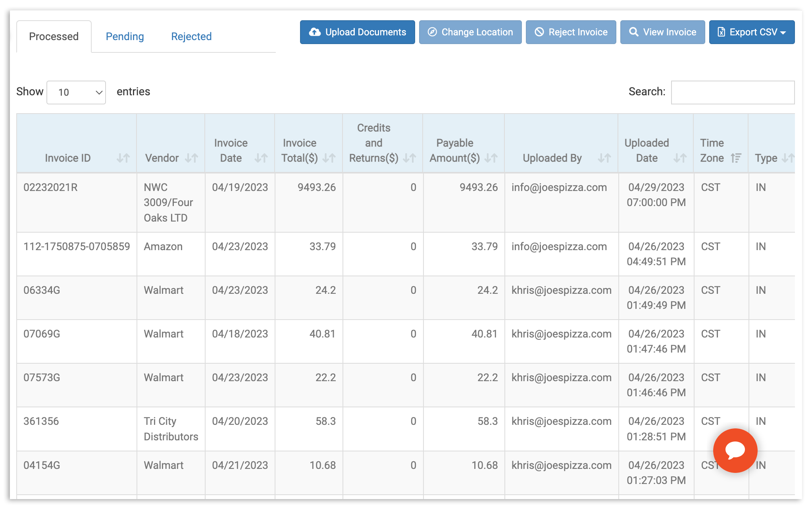The width and height of the screenshot is (812, 509).
Task: Expand the Export CSV dropdown caret
Action: click(x=783, y=32)
